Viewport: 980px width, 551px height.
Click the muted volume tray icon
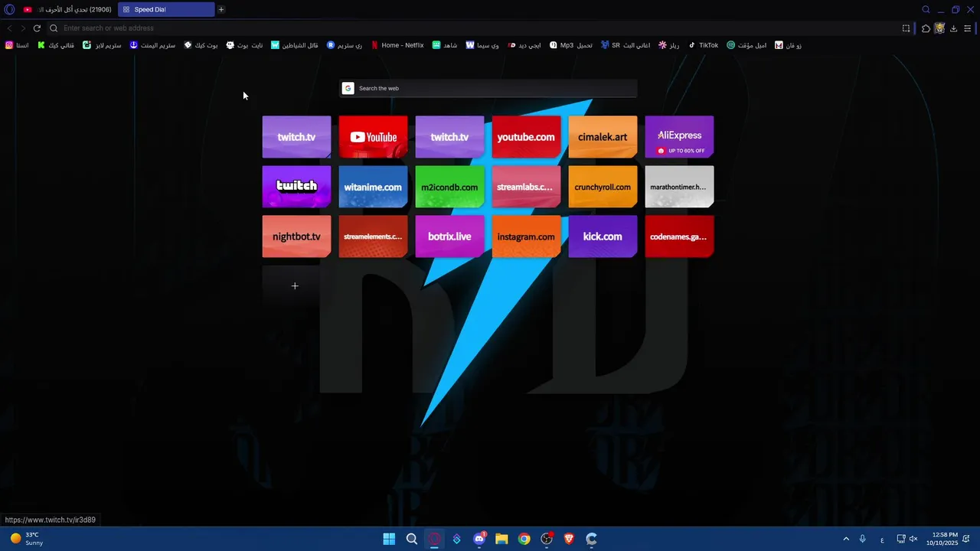coord(913,539)
